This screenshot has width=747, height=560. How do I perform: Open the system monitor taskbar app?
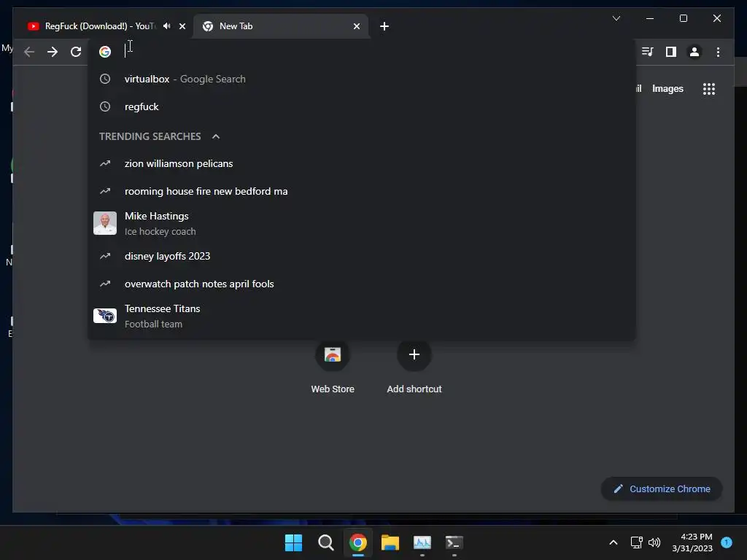pos(422,542)
